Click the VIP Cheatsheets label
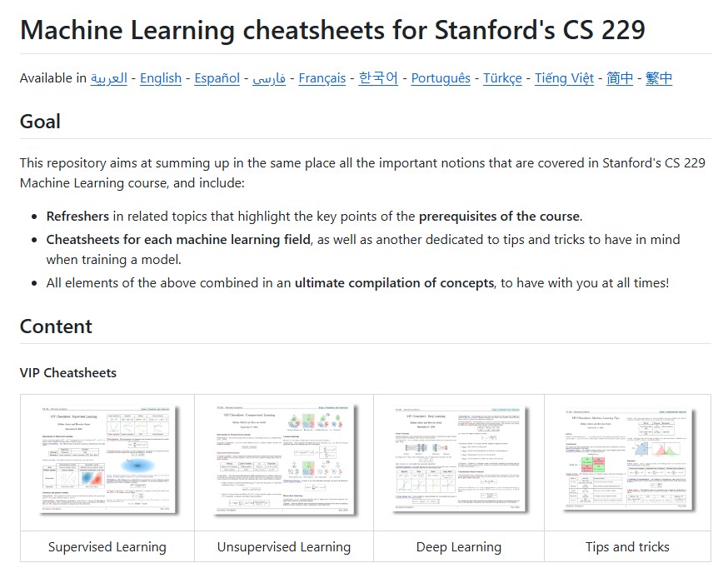The width and height of the screenshot is (728, 578). 68,372
